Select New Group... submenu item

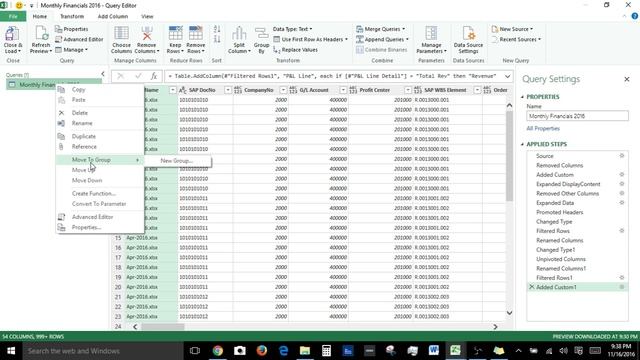pos(178,161)
